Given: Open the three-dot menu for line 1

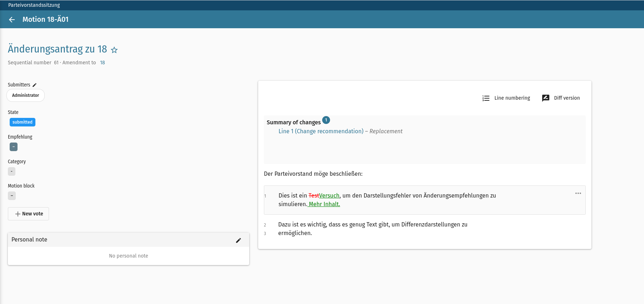Looking at the screenshot, I should pyautogui.click(x=578, y=193).
